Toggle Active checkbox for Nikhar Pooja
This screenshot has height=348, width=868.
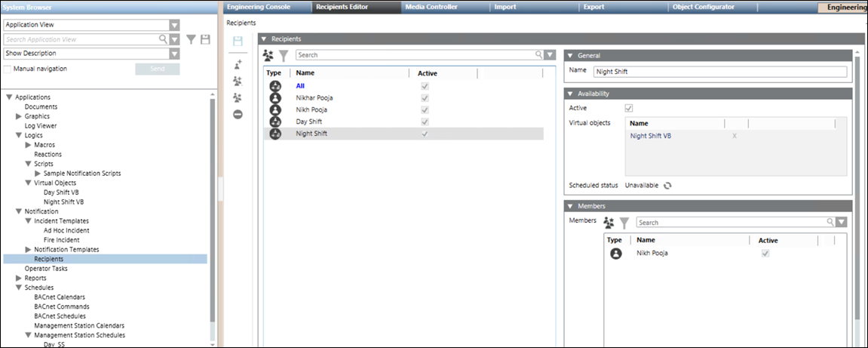click(x=425, y=98)
